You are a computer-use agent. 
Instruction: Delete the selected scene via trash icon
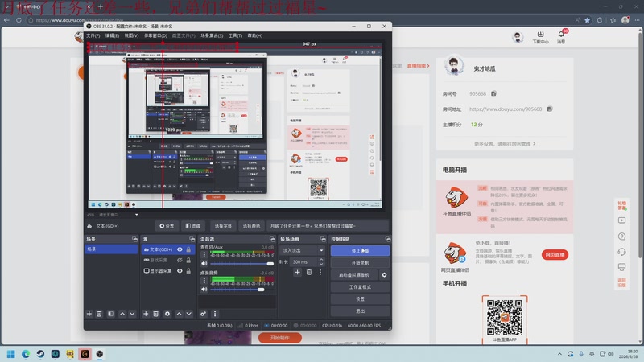pos(99,314)
